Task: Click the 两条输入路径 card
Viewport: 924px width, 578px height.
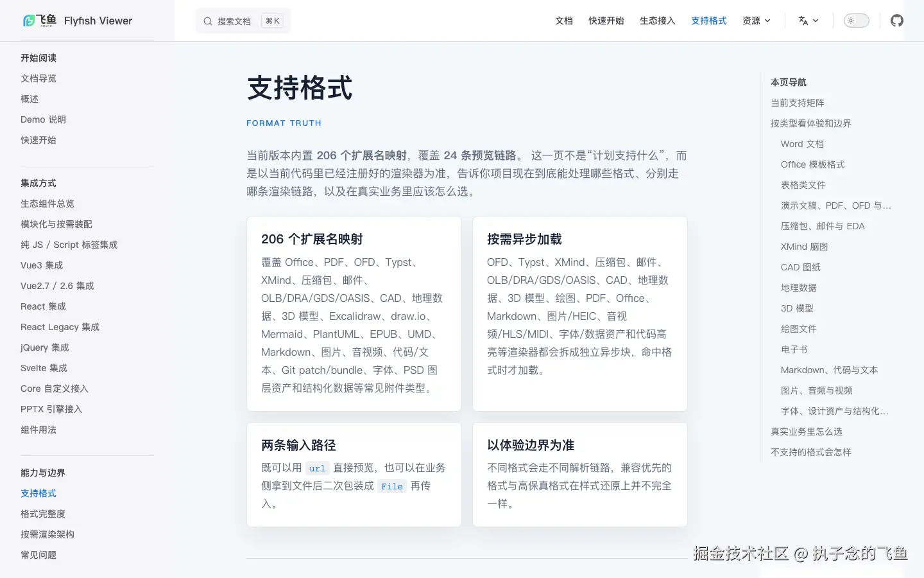Action: pyautogui.click(x=354, y=475)
